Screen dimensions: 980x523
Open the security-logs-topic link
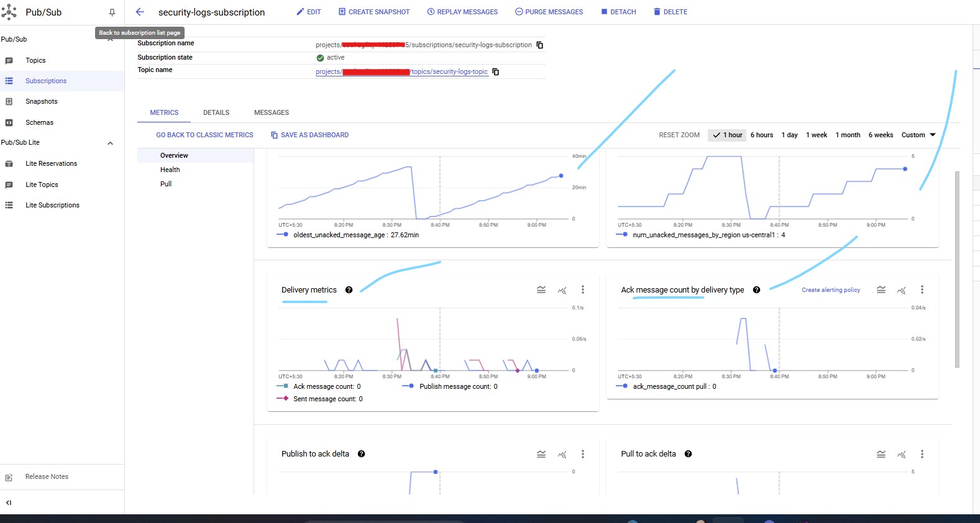click(401, 71)
